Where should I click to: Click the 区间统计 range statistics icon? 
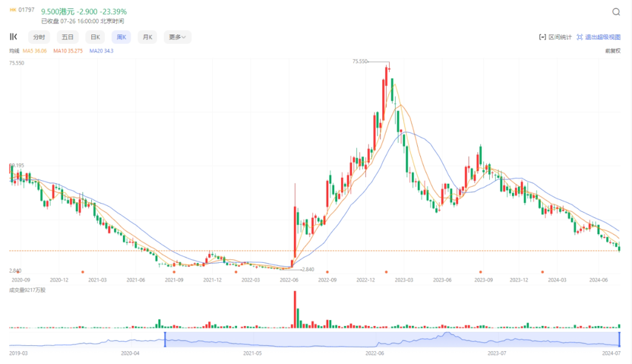pos(542,37)
